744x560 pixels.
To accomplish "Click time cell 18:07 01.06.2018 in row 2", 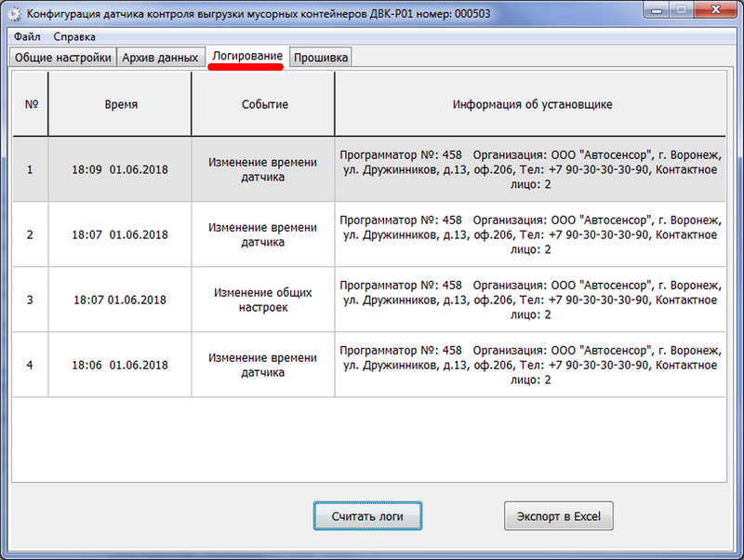I will click(x=120, y=234).
